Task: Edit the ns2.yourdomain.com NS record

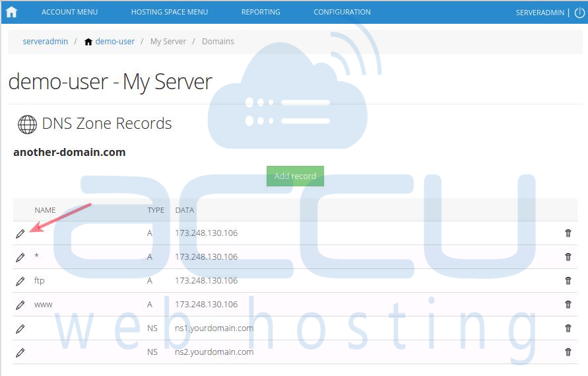Action: point(20,352)
